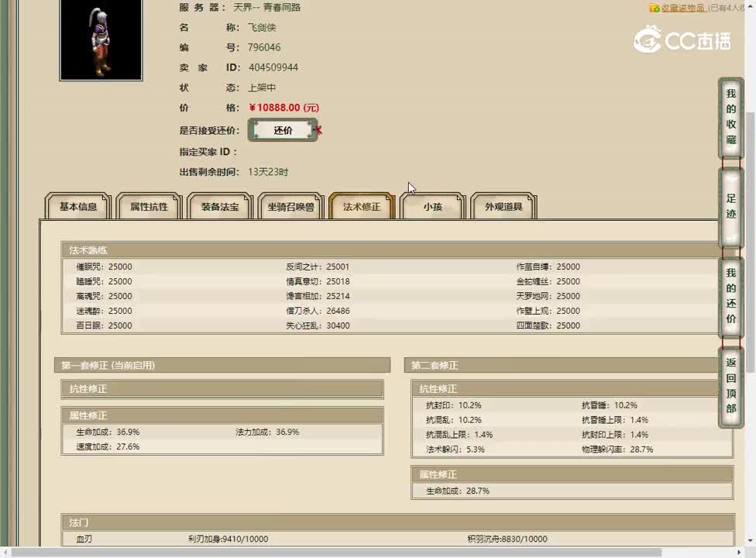This screenshot has height=558, width=756.
Task: Click the 离魂咒: 25000 entry
Action: click(104, 296)
